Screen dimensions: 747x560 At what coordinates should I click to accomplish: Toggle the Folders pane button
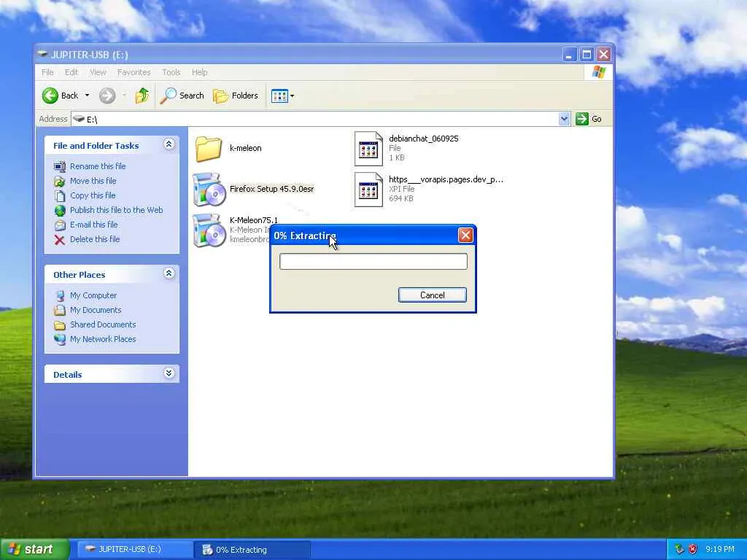[236, 96]
